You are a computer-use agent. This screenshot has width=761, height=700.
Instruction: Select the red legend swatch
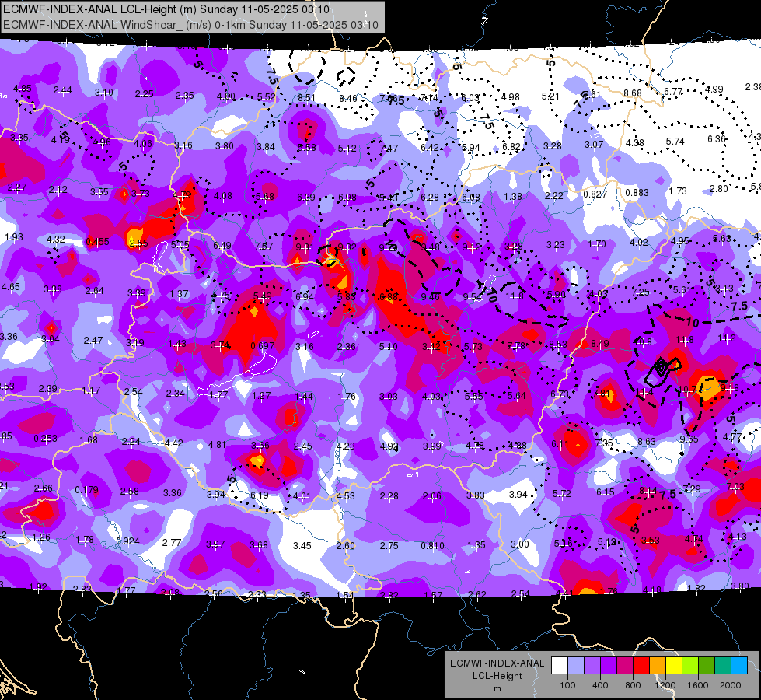pos(641,666)
